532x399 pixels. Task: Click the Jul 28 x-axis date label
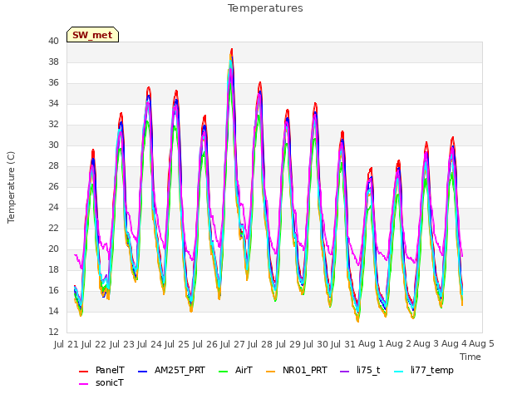pyautogui.click(x=260, y=344)
